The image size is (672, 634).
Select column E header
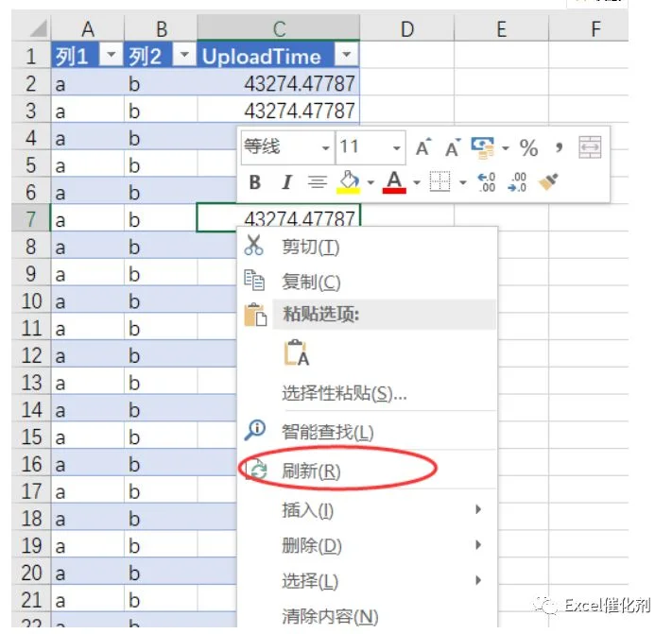(x=502, y=28)
